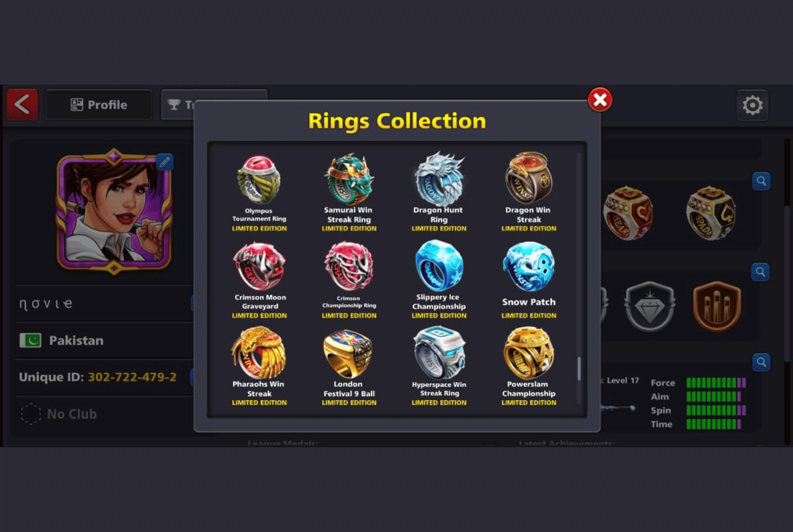Choose the Crimson Championship Ring
Screen dimensions: 793x532
click(349, 280)
